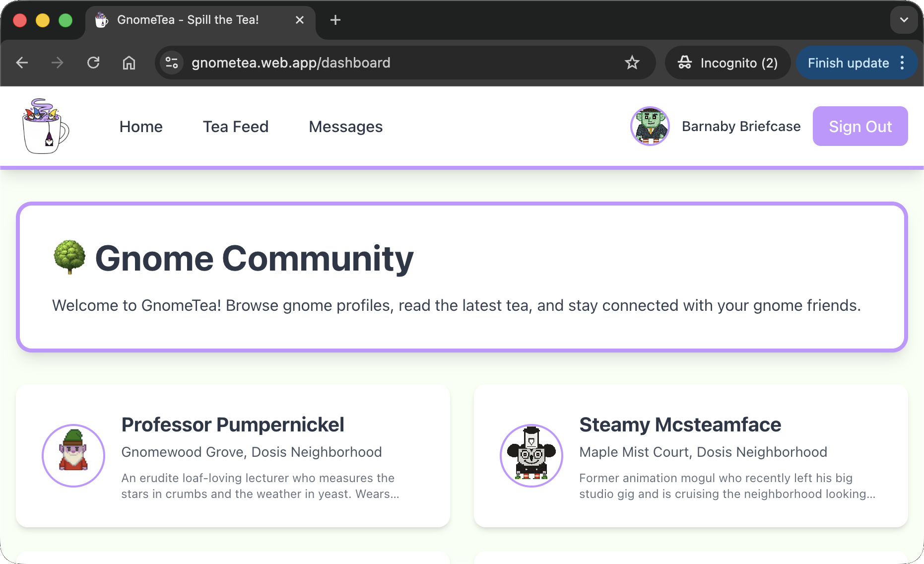
Task: Open Chrome three-dot menu
Action: tap(902, 63)
